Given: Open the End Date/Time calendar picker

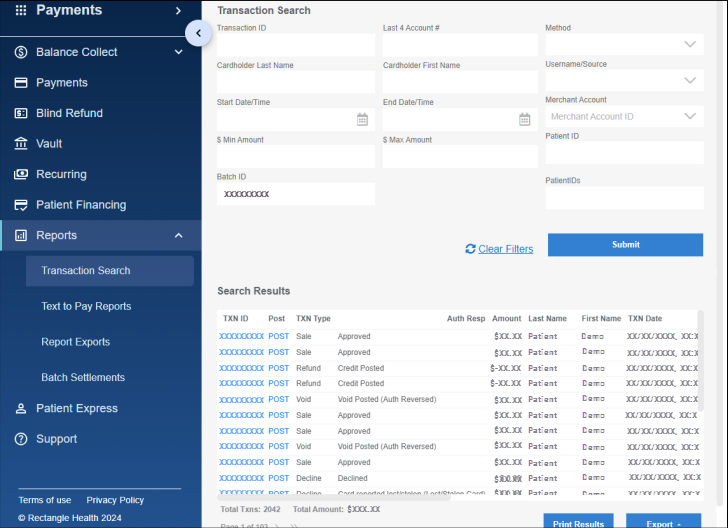Looking at the screenshot, I should (524, 119).
